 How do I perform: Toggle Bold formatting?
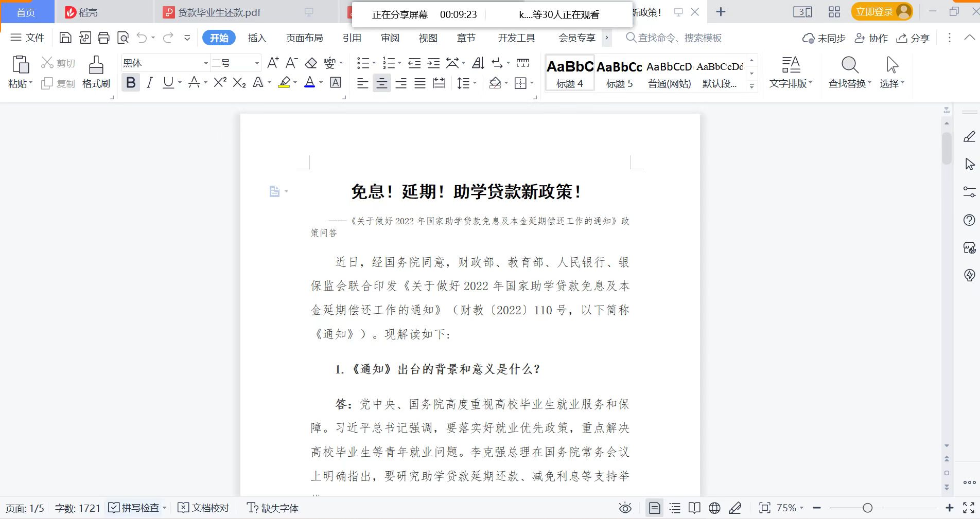pyautogui.click(x=131, y=82)
